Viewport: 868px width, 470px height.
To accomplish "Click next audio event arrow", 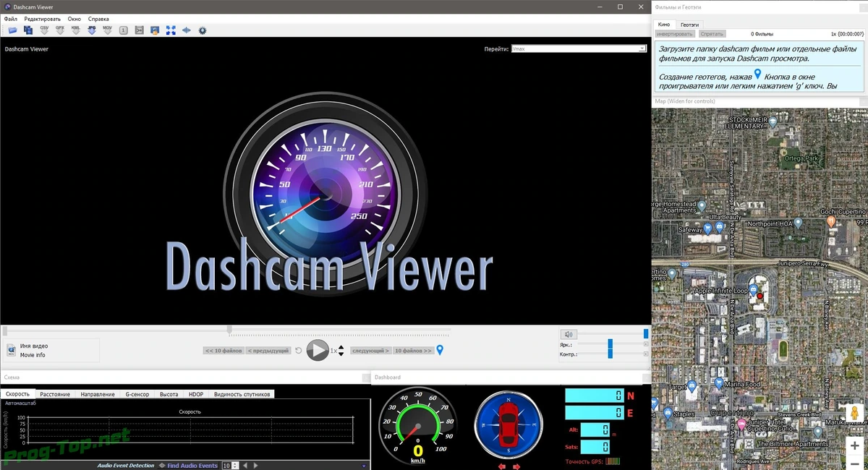I will 255,466.
